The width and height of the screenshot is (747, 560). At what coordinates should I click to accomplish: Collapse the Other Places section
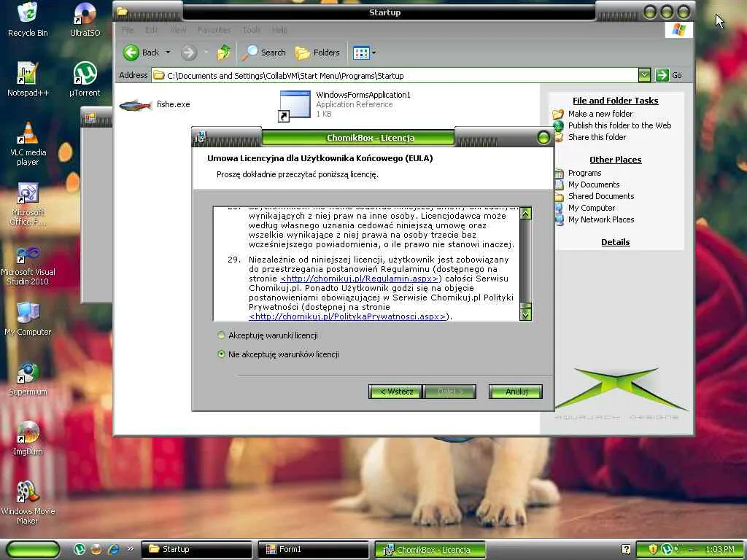click(615, 160)
